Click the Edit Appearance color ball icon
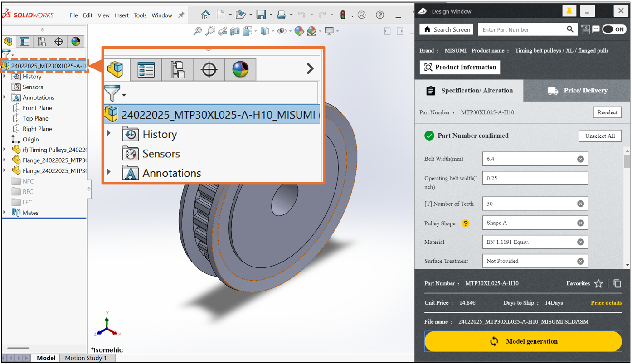Image resolution: width=632 pixels, height=364 pixels. [299, 31]
